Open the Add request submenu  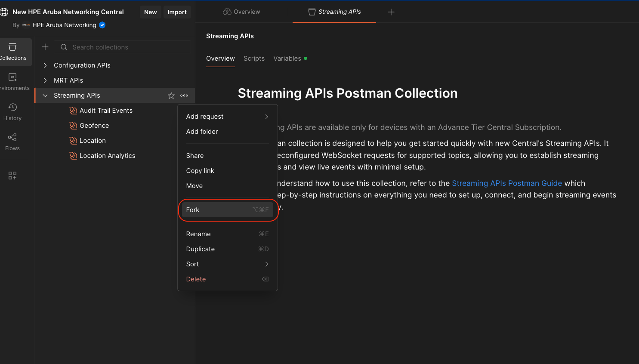coord(227,117)
